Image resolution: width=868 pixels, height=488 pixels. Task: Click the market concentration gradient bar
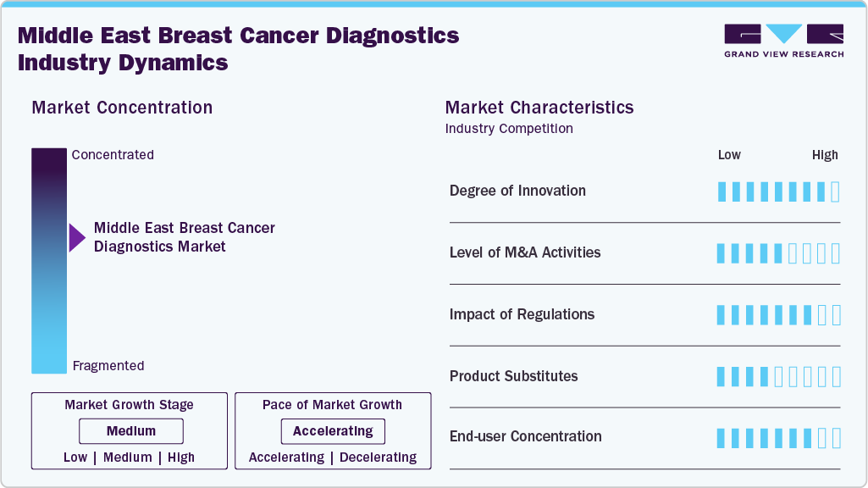pos(49,260)
